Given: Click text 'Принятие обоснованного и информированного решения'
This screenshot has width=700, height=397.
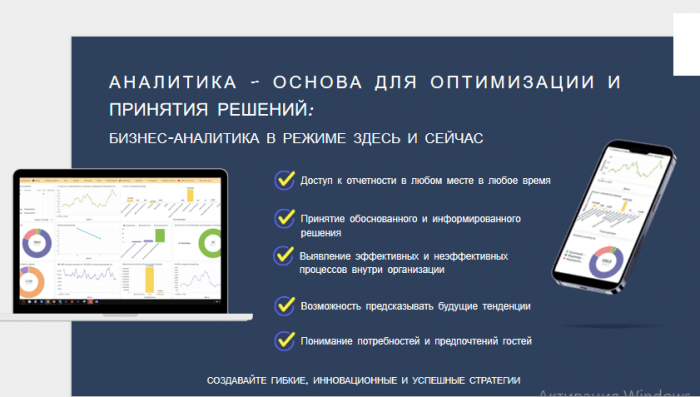Looking at the screenshot, I should (x=410, y=226).
